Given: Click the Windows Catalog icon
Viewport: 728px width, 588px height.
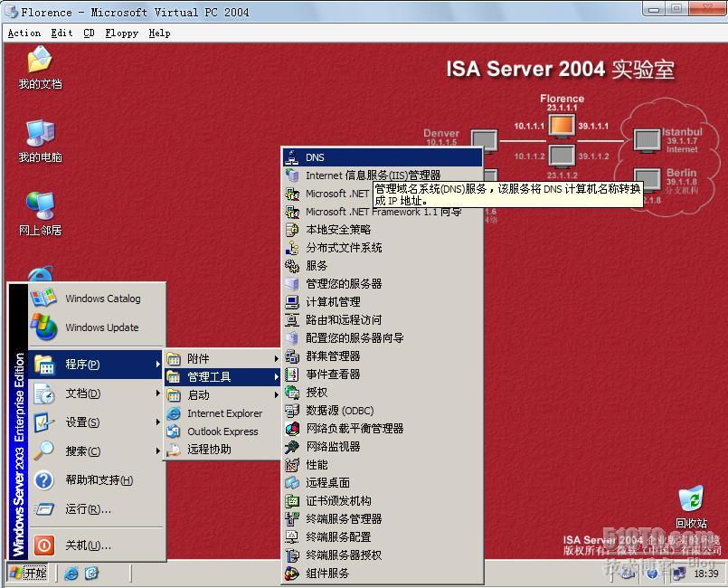Looking at the screenshot, I should point(43,299).
